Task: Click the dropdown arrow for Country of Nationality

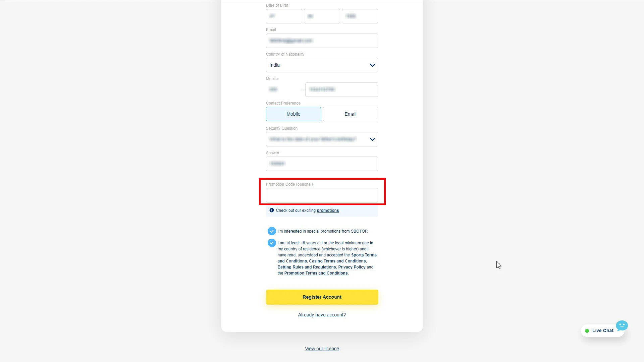Action: coord(372,65)
